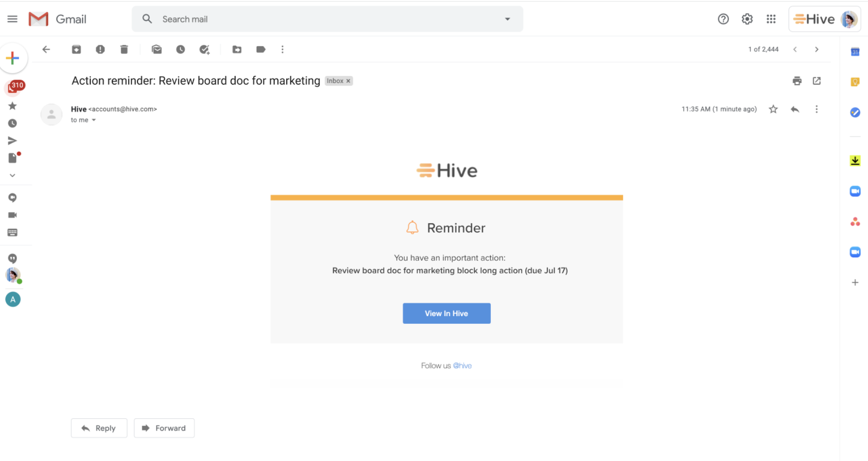
Task: Open the Support help icon
Action: point(723,19)
